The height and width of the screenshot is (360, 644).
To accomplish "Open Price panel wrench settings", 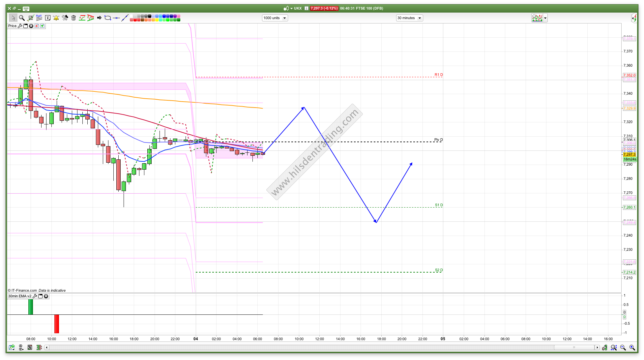I will tap(20, 26).
